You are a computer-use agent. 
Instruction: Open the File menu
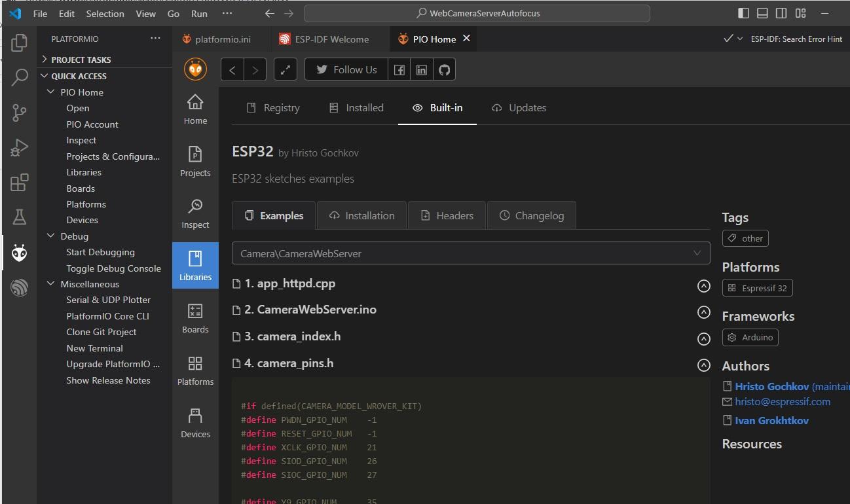[40, 13]
